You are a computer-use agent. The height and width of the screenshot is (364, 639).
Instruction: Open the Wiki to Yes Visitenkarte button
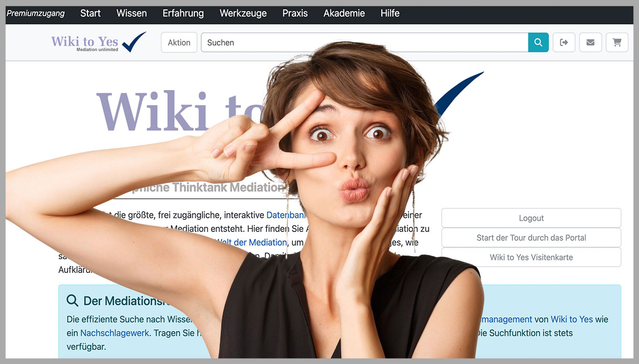tap(531, 257)
